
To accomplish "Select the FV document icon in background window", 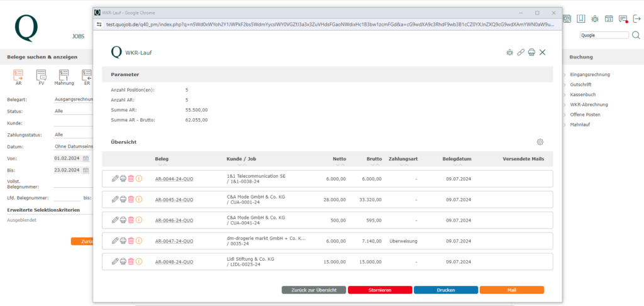I will [x=41, y=77].
